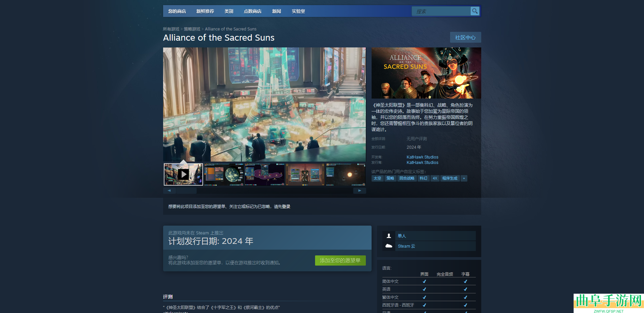
Task: Open 社区中心 community hub
Action: coord(465,37)
